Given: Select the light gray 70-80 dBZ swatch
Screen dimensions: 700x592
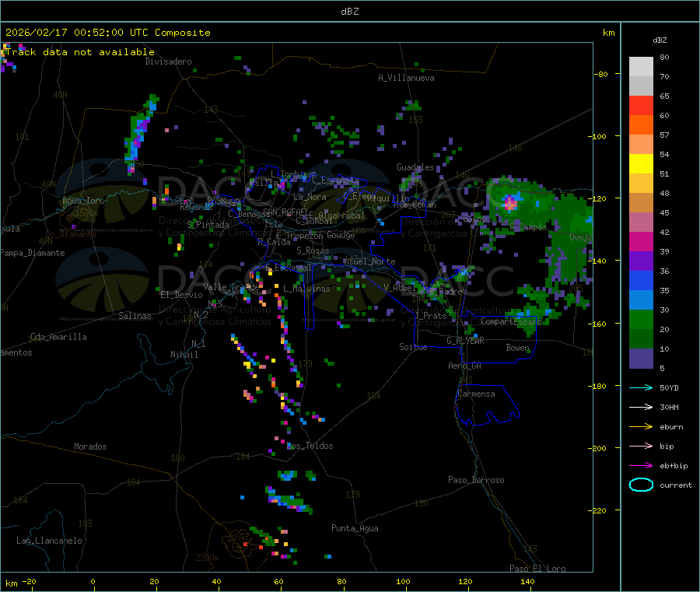Looking at the screenshot, I should tap(641, 67).
